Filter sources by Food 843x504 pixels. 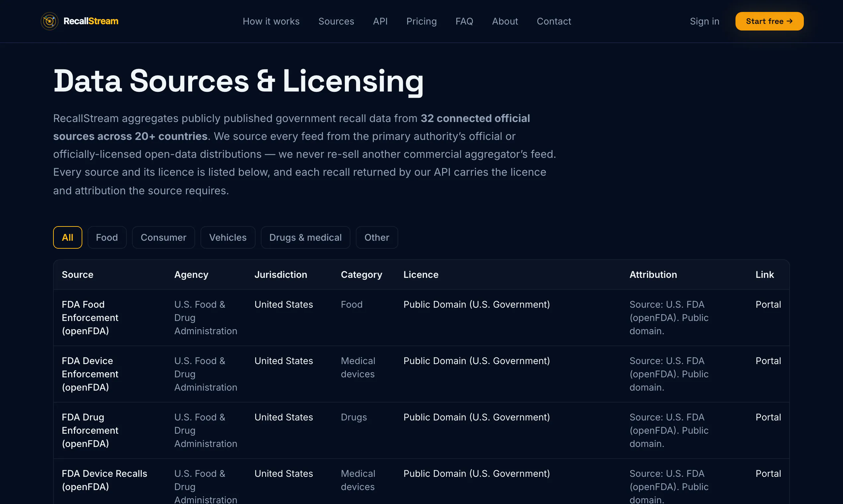point(107,237)
